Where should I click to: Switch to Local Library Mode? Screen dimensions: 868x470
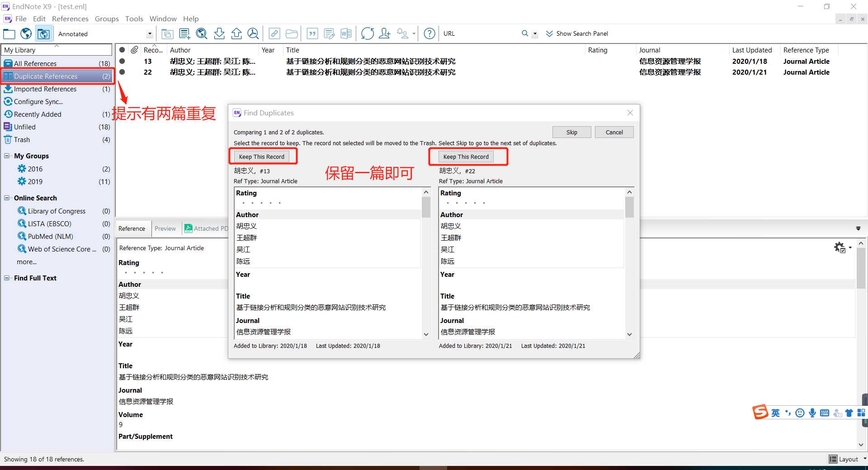[x=9, y=34]
